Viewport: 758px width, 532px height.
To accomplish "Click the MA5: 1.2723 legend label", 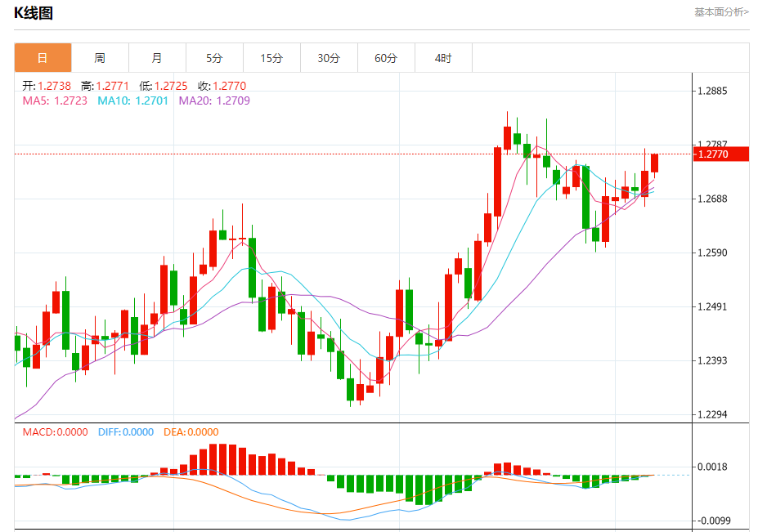I will point(55,101).
